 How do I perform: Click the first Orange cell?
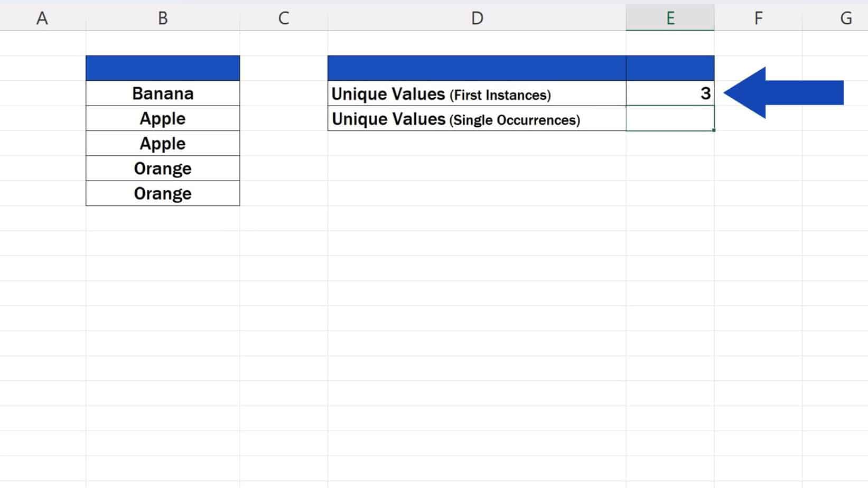click(162, 168)
